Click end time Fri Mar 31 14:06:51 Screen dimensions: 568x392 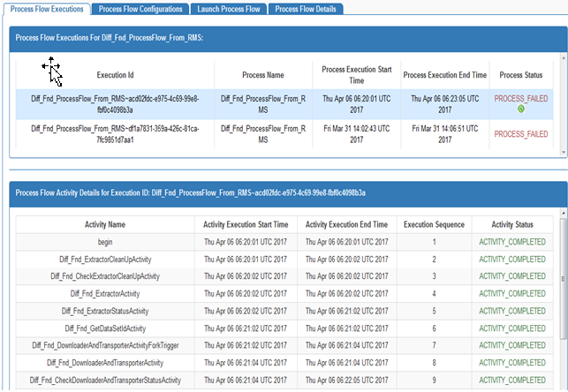click(445, 134)
